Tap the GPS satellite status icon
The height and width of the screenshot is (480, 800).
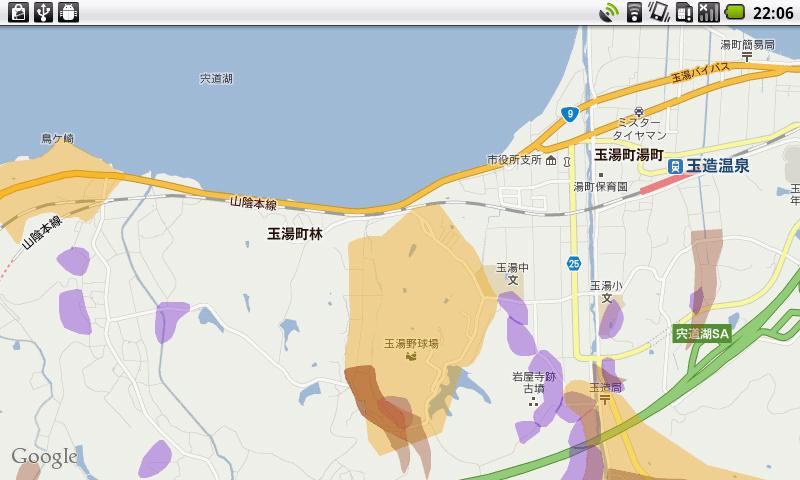pos(609,12)
